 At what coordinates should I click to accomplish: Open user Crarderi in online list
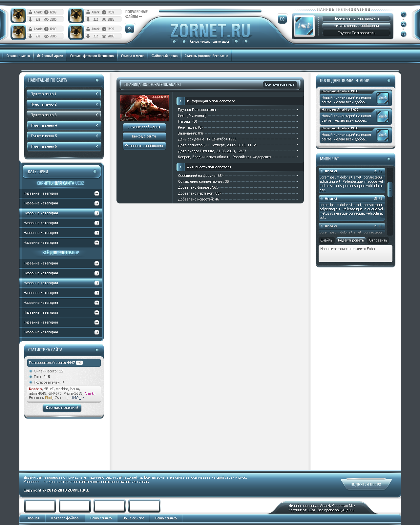61,398
